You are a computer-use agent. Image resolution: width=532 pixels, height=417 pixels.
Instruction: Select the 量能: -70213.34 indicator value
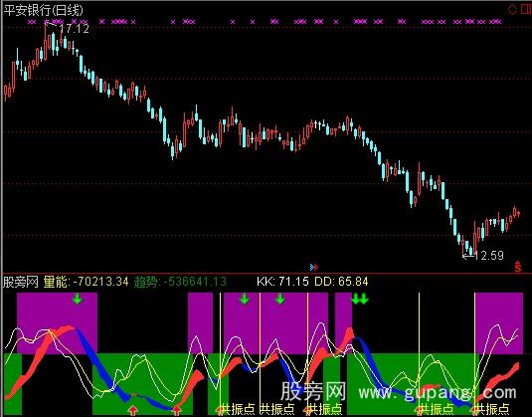(x=87, y=282)
